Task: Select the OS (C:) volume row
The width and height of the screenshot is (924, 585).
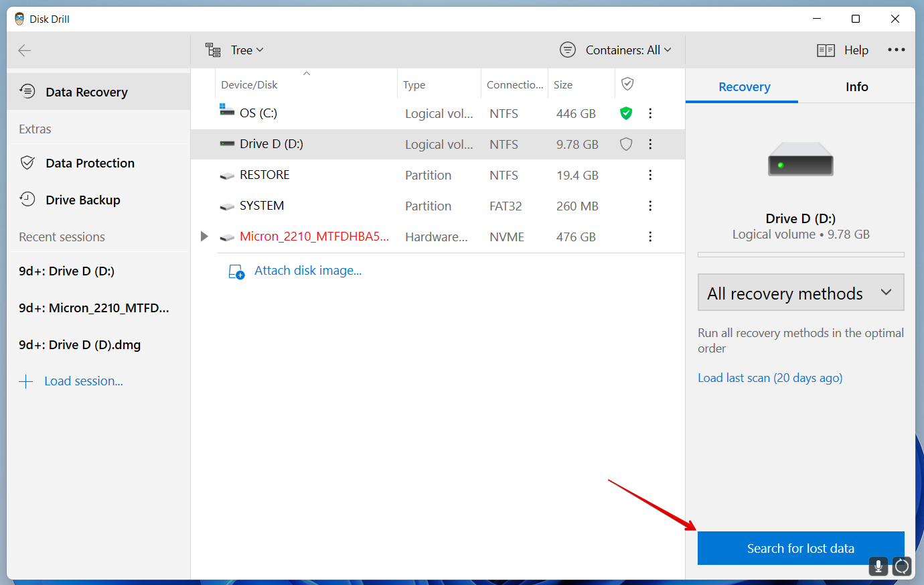Action: coord(438,113)
